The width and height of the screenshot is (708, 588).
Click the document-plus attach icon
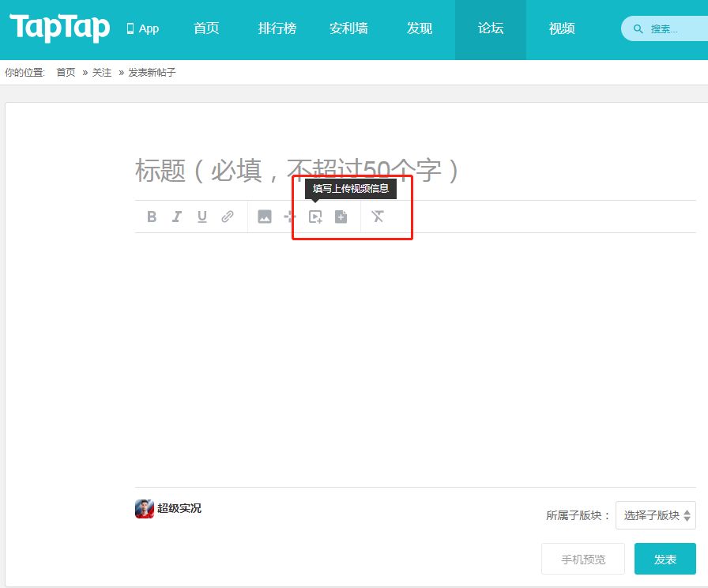pyautogui.click(x=341, y=217)
